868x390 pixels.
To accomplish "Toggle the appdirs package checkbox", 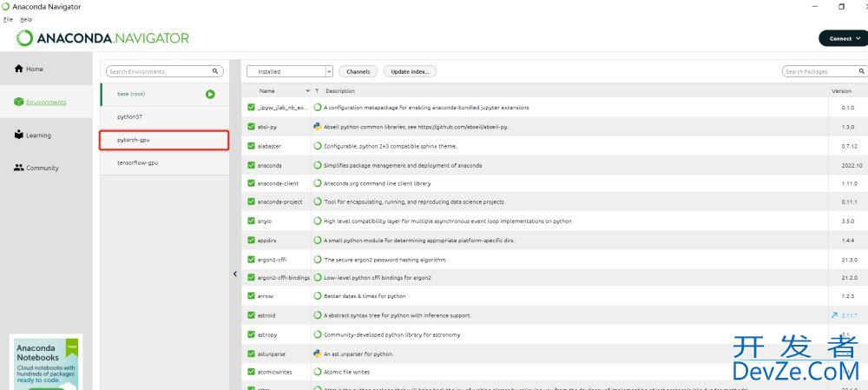I will [x=252, y=241].
